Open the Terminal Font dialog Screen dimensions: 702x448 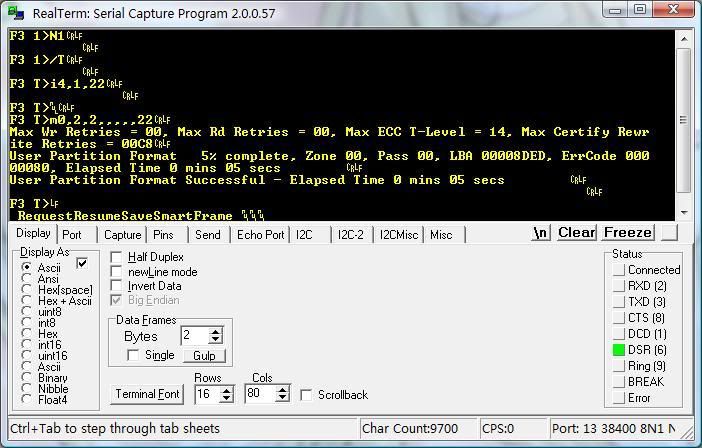(x=147, y=394)
